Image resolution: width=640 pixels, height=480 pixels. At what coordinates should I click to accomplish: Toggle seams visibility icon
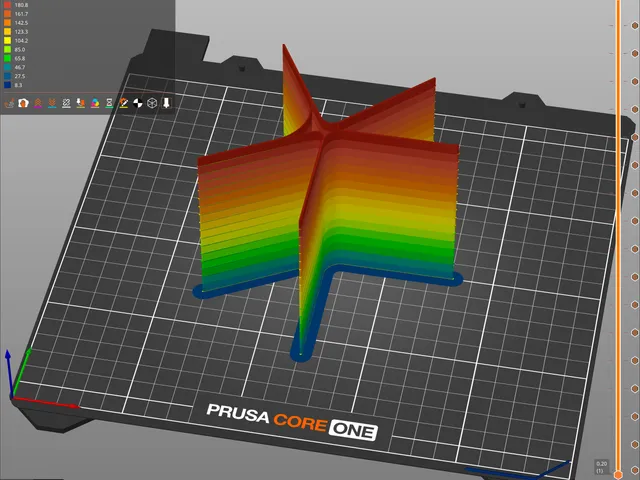(x=66, y=103)
